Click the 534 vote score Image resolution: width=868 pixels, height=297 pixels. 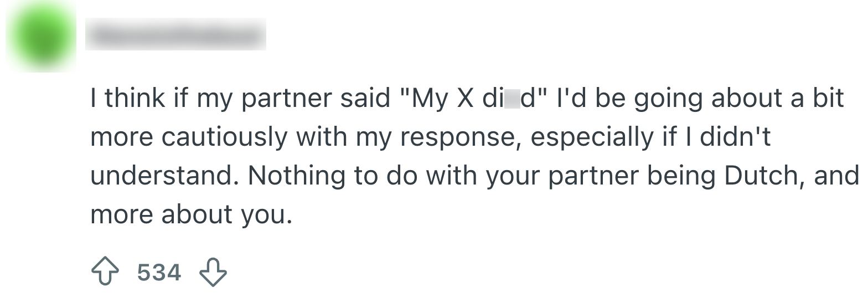point(159,273)
